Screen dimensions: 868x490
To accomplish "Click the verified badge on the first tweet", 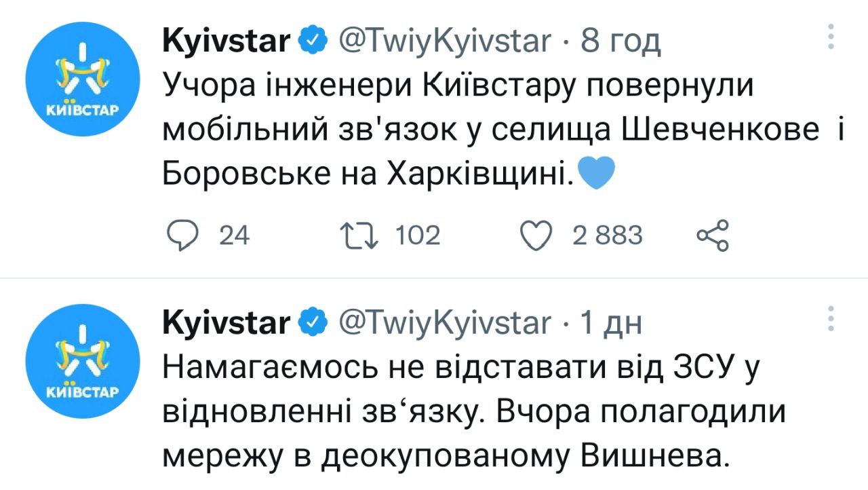I will pos(311,42).
